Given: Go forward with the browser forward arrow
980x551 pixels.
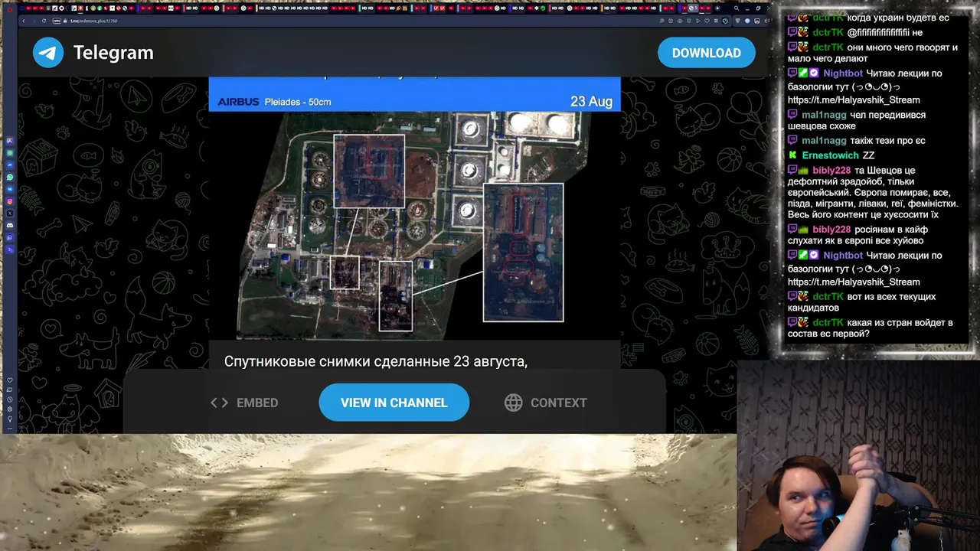Looking at the screenshot, I should click(34, 21).
